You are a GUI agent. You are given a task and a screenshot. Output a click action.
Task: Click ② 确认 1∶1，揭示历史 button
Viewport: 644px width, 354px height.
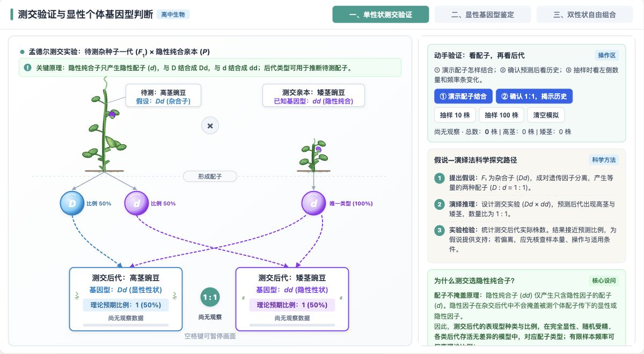click(534, 97)
